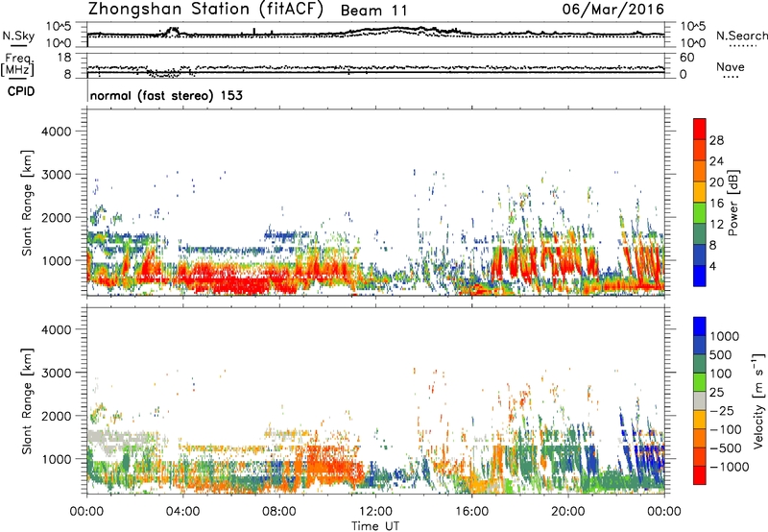The width and height of the screenshot is (768, 532).
Task: Click the "Freq. [MHz]" axis label
Action: pos(17,64)
